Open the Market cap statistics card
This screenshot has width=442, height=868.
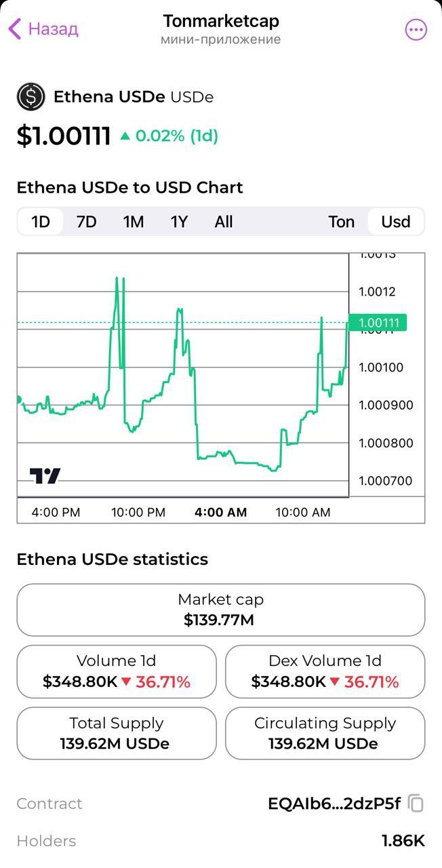pos(221,610)
